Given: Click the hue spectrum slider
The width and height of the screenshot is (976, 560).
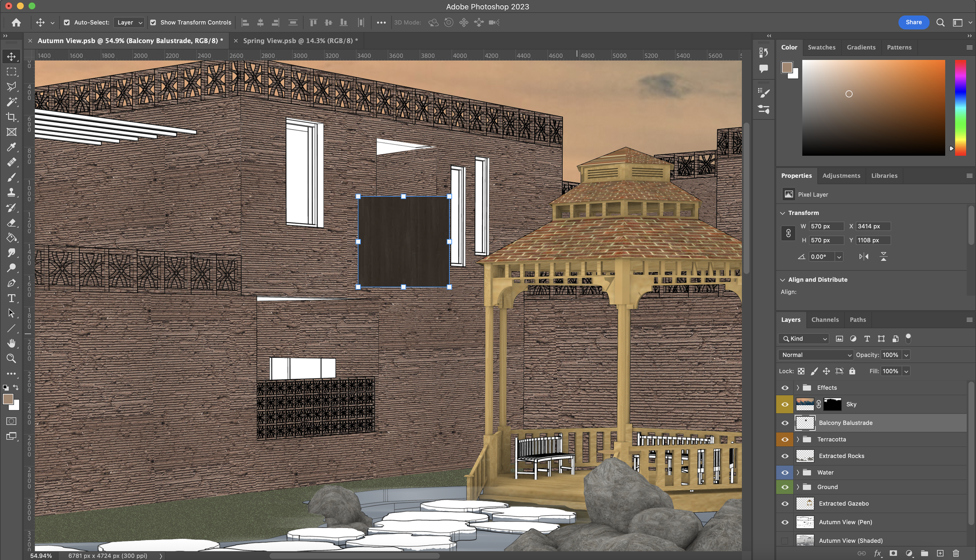Looking at the screenshot, I should [960, 108].
